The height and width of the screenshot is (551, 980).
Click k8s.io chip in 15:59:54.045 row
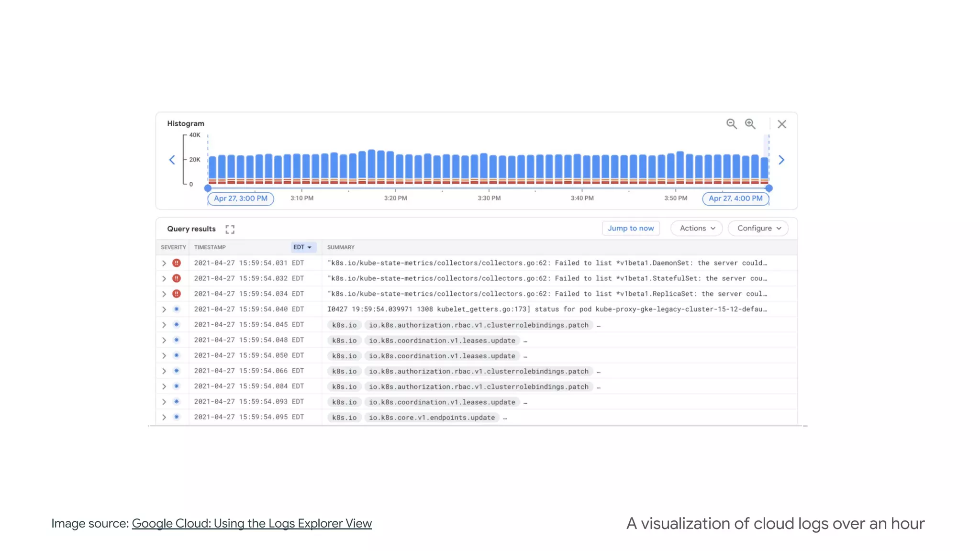pyautogui.click(x=345, y=325)
